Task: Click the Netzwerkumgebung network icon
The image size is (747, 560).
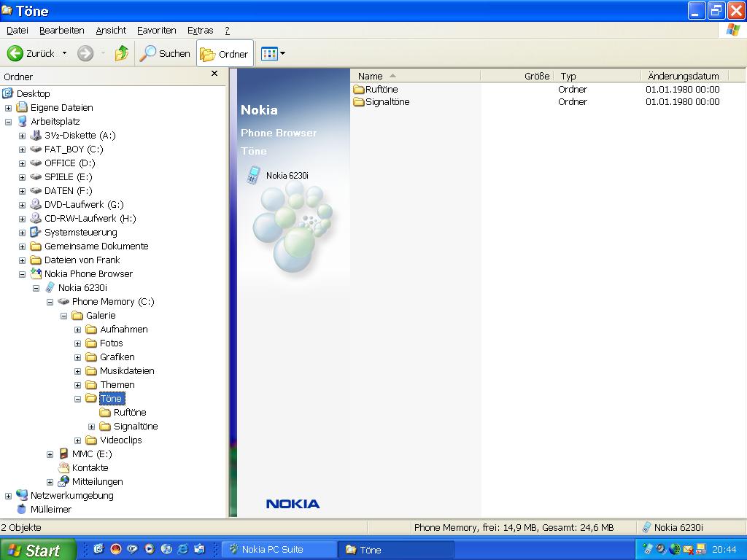Action: [22, 495]
